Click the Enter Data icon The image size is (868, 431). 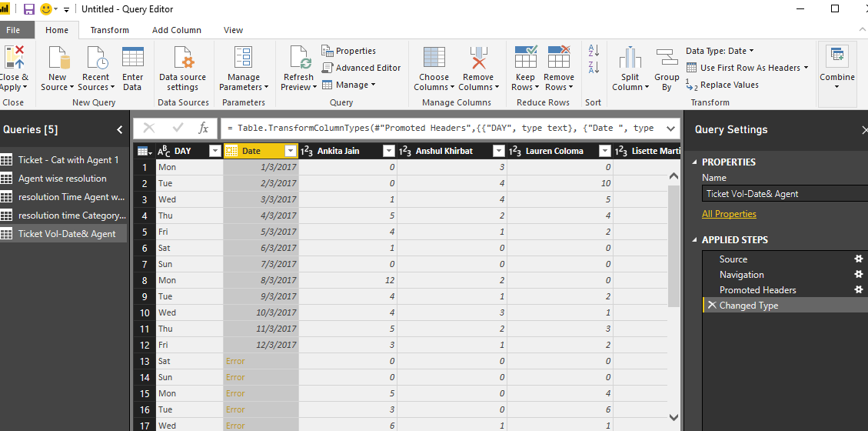click(133, 58)
